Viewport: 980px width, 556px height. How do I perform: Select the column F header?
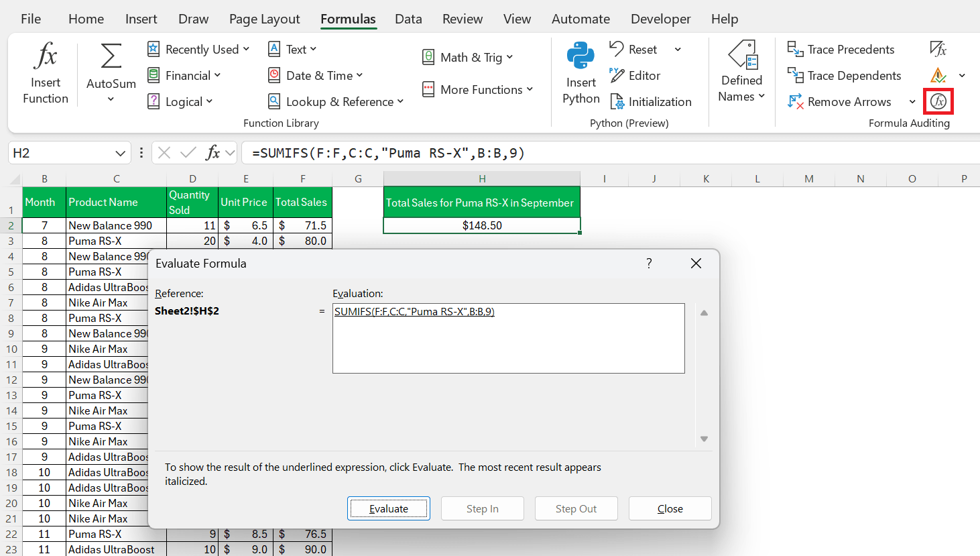(x=302, y=178)
